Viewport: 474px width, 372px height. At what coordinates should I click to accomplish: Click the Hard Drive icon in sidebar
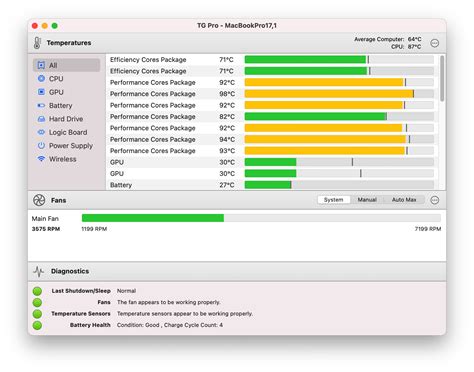tap(41, 119)
